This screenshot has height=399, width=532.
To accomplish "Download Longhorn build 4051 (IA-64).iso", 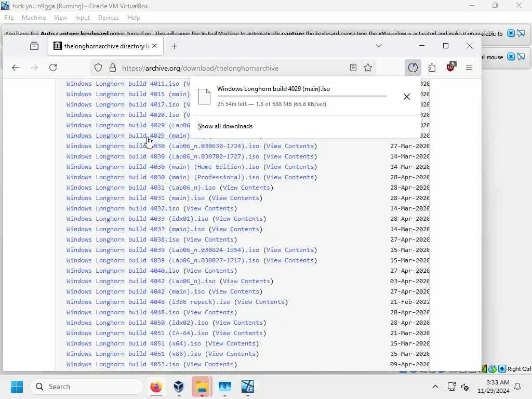I will (x=137, y=333).
